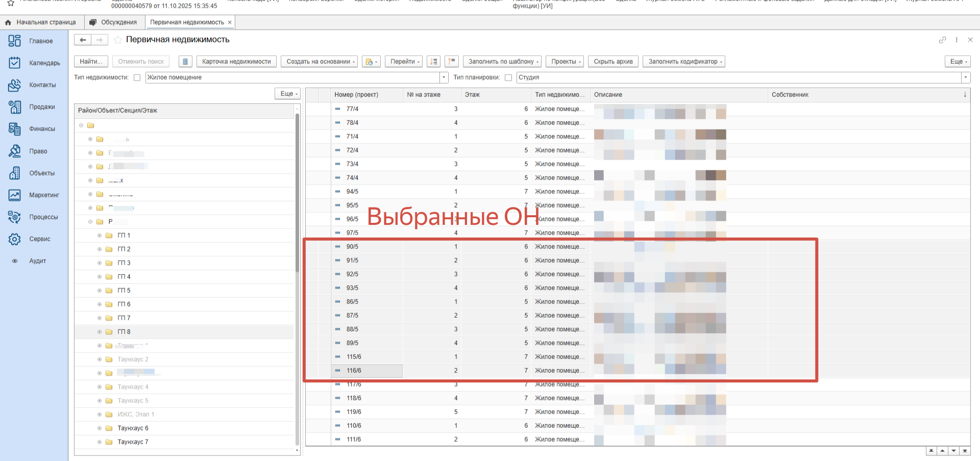Click the back navigation arrow button
This screenshot has height=461, width=980.
click(x=83, y=40)
